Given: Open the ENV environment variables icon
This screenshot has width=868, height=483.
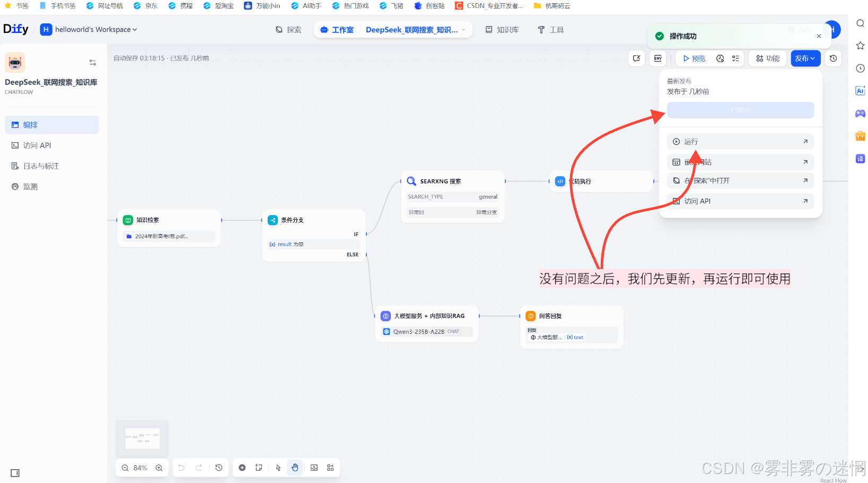Looking at the screenshot, I should (x=658, y=58).
